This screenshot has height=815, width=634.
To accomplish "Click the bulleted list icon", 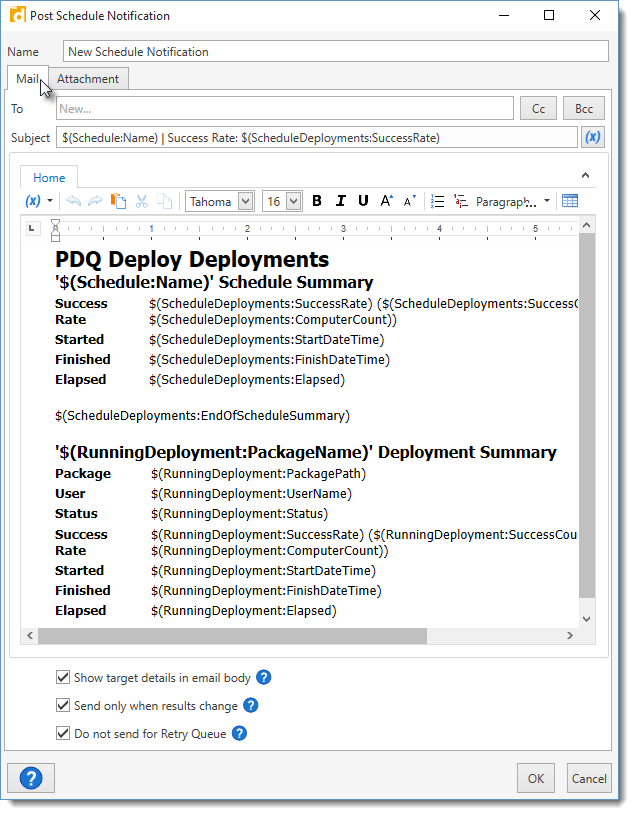I will coord(437,201).
